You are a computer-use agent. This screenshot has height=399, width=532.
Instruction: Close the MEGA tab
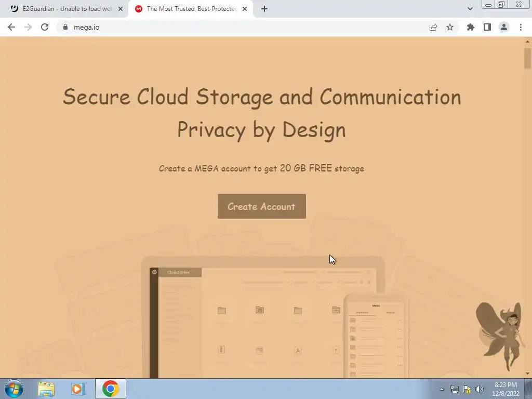(245, 9)
